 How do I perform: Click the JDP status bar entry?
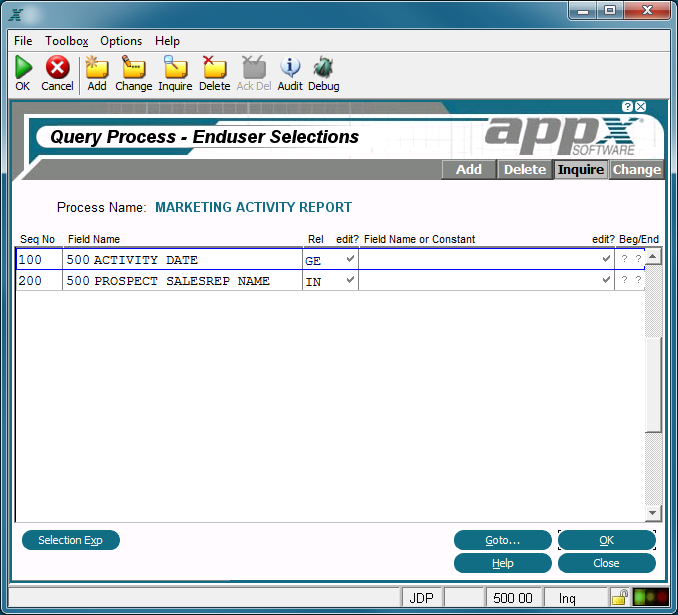click(x=421, y=598)
